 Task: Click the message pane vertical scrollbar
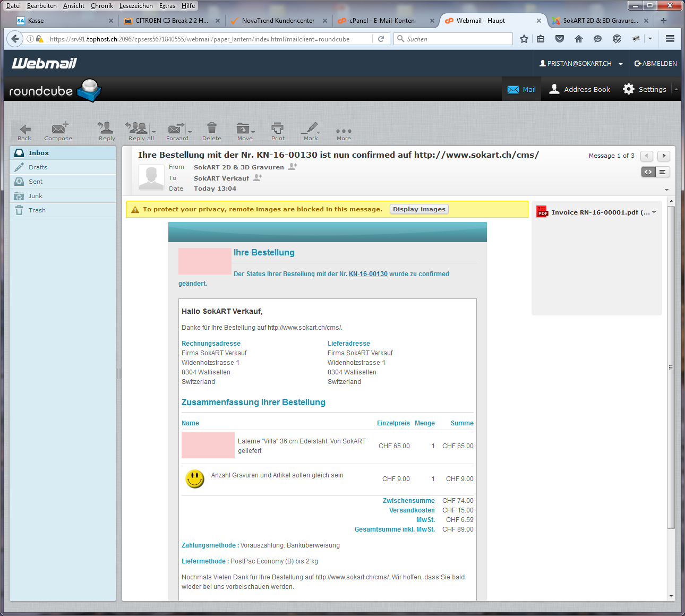[x=671, y=367]
